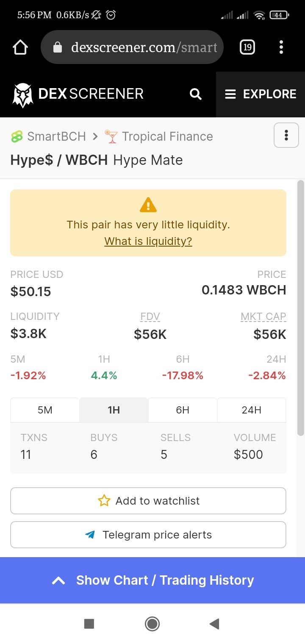
Task: Open the pair options three-dot button
Action: pos(286,135)
